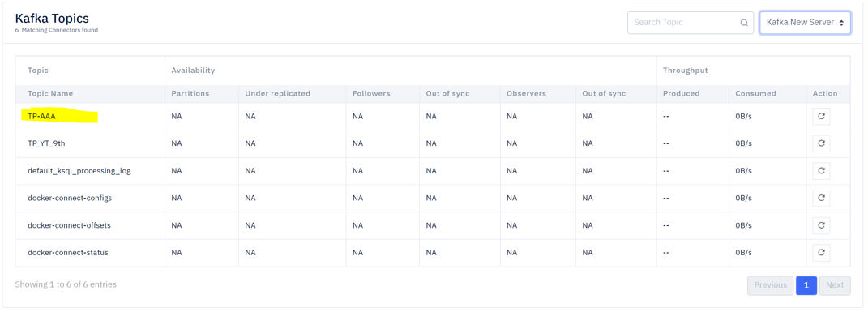Sort by Followers column header
Image resolution: width=868 pixels, height=312 pixels.
tap(371, 93)
